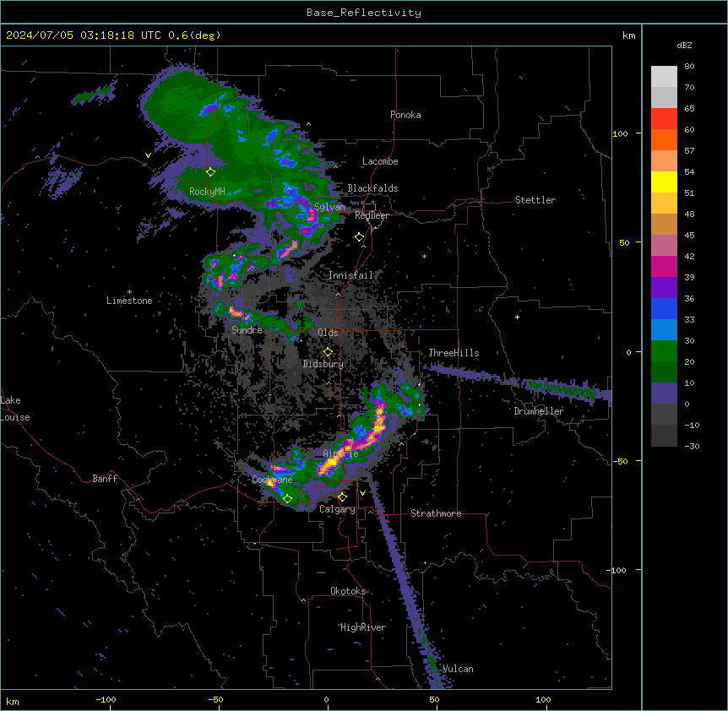Click the Limestone label

129,301
